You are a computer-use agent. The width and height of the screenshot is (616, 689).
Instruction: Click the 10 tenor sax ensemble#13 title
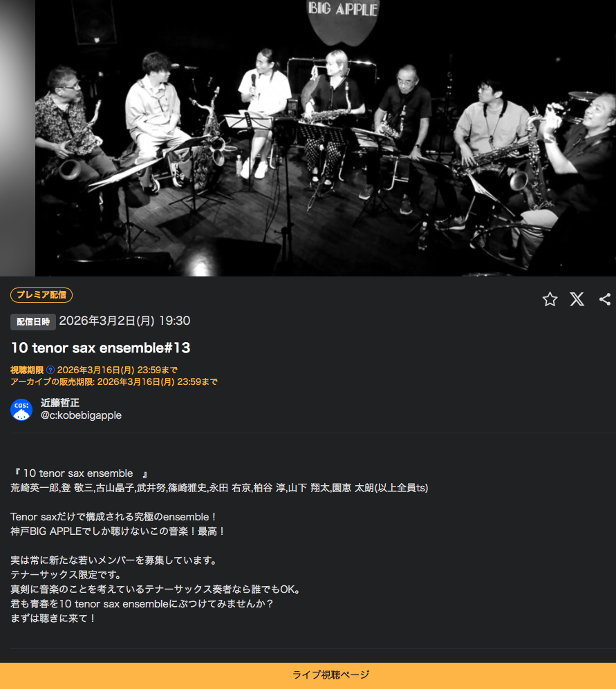(100, 348)
